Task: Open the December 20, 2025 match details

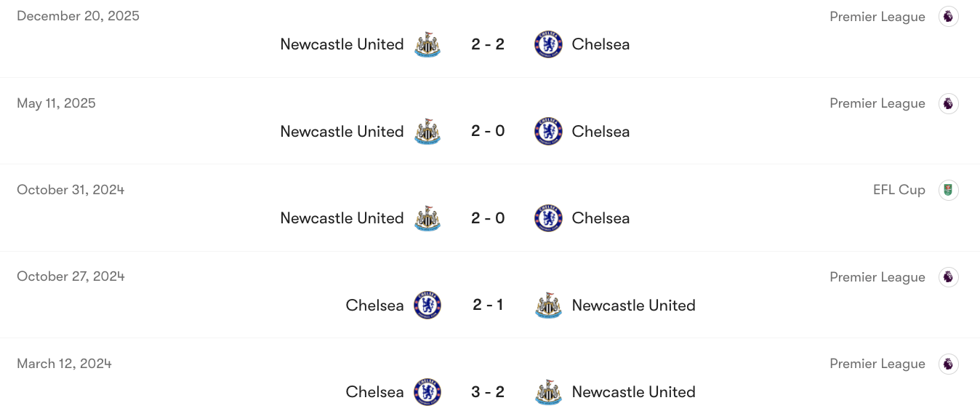Action: (x=78, y=15)
